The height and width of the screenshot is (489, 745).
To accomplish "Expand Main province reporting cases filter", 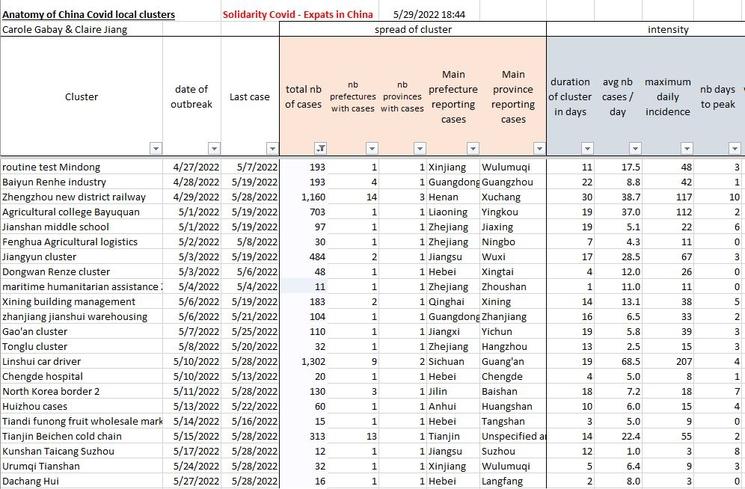I will pyautogui.click(x=537, y=148).
